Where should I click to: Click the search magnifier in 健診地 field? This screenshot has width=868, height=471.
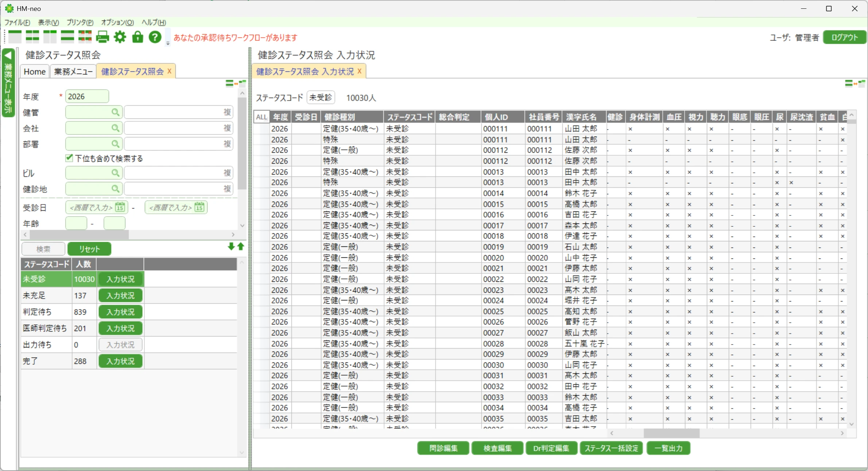[115, 189]
